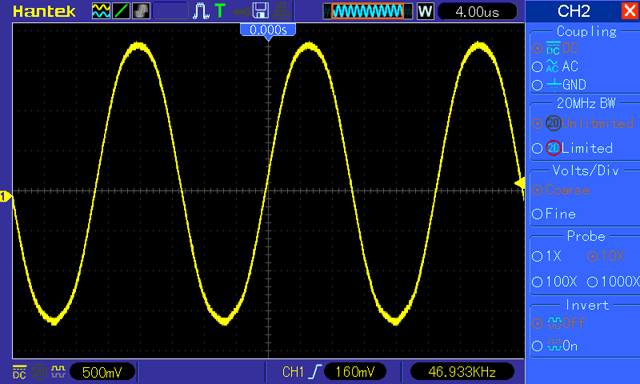
Task: Click the Hantek logo
Action: coord(44,11)
